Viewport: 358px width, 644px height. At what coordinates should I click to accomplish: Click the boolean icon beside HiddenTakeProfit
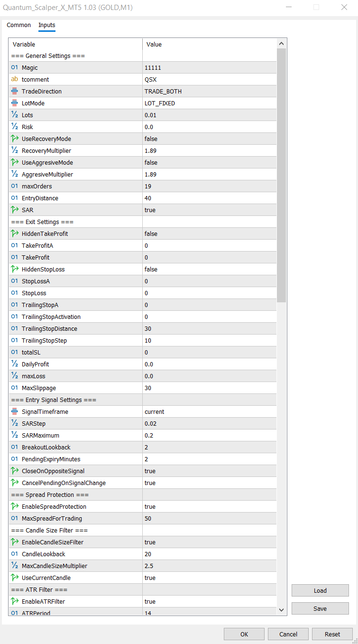point(14,234)
